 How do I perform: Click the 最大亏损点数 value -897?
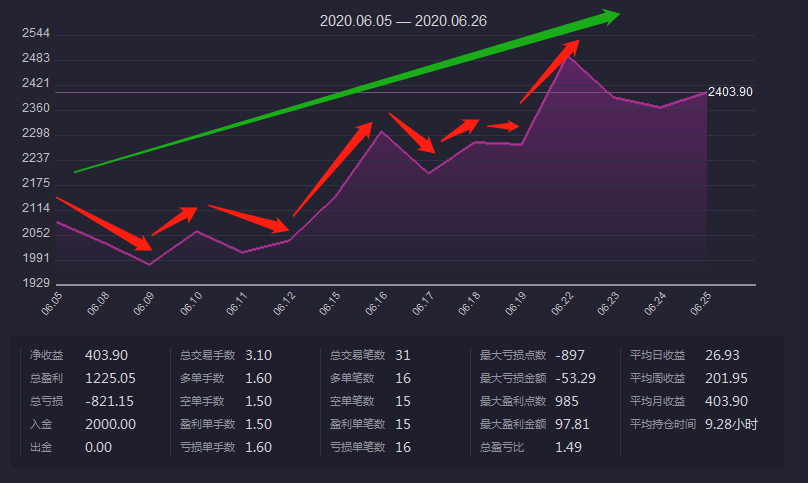[x=569, y=355]
